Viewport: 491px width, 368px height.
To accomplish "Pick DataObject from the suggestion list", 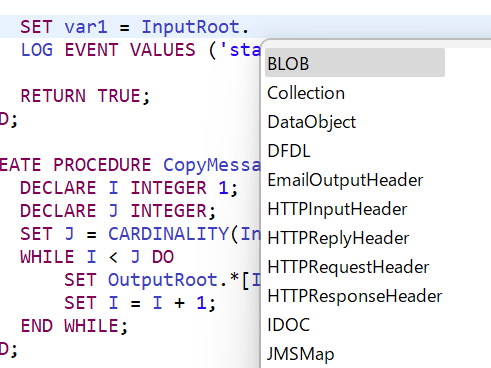I will [x=312, y=122].
